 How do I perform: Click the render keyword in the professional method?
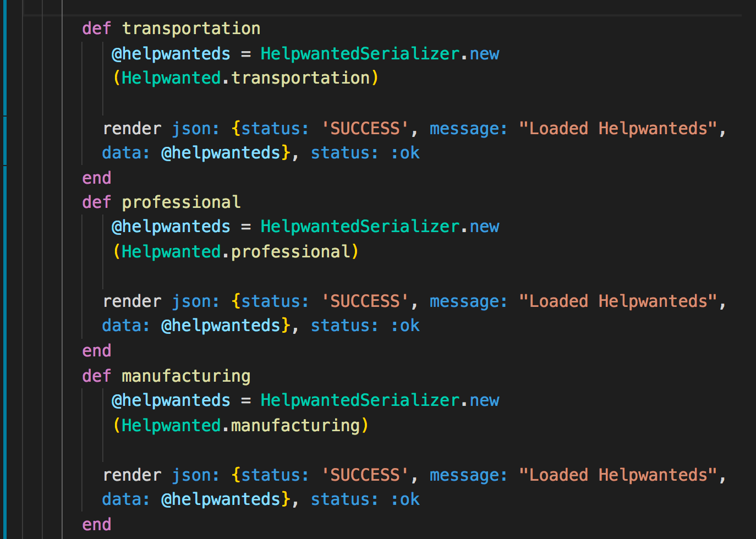click(x=132, y=301)
